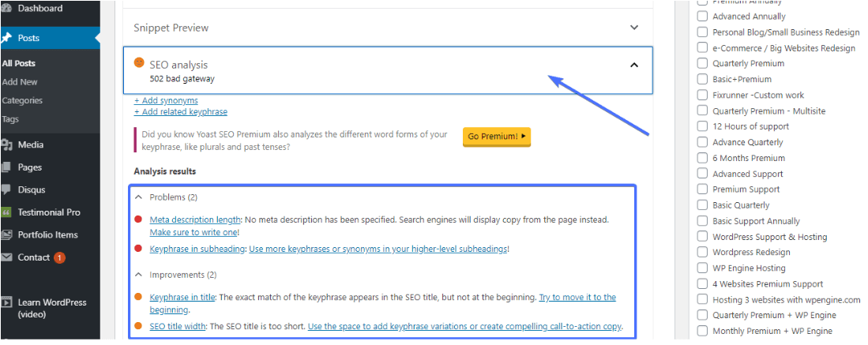
Task: Tick the Basic+Premium checkbox
Action: click(x=702, y=79)
